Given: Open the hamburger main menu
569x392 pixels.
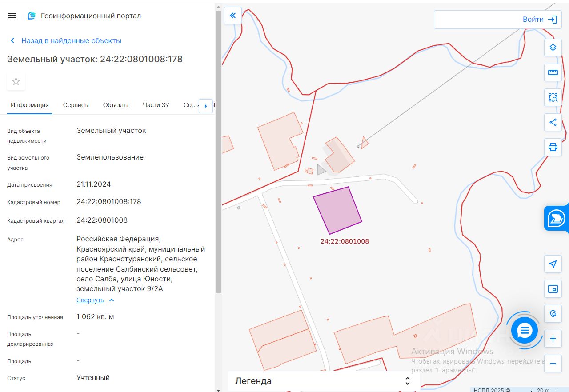Looking at the screenshot, I should pyautogui.click(x=12, y=16).
